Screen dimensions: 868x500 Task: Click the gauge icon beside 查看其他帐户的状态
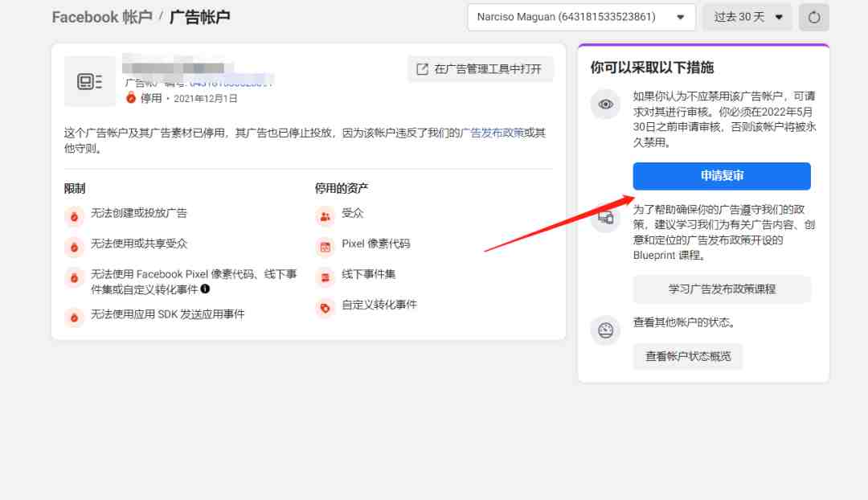tap(606, 330)
